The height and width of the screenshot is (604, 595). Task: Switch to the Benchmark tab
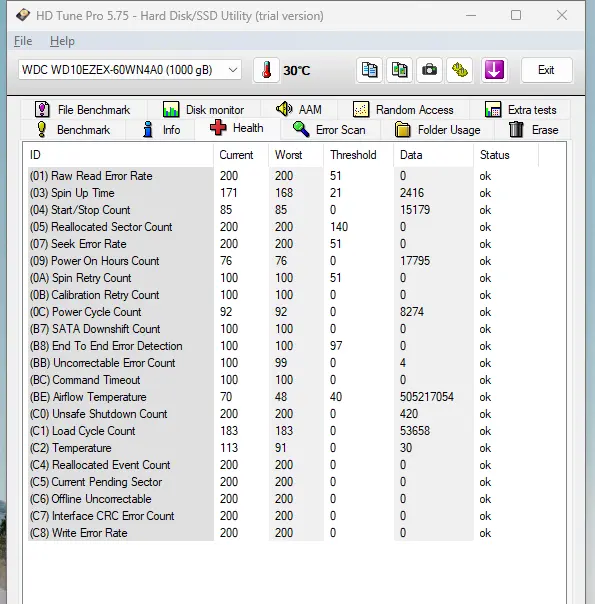73,130
